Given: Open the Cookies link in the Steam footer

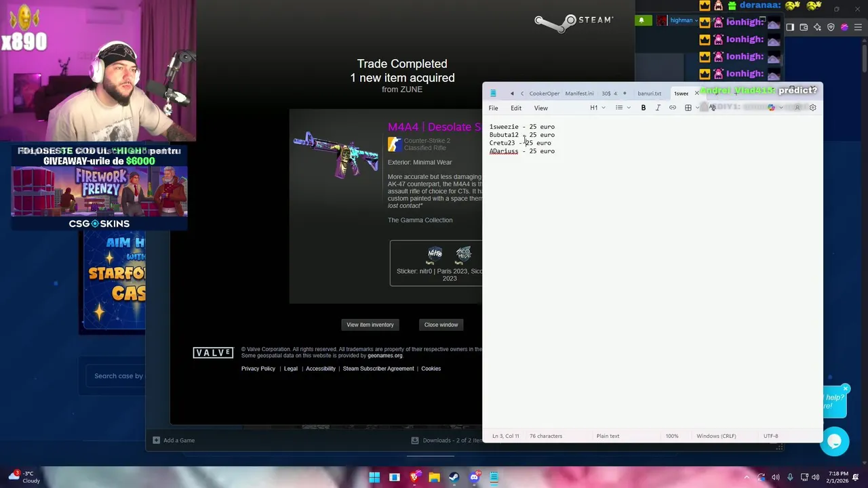Looking at the screenshot, I should click(431, 369).
